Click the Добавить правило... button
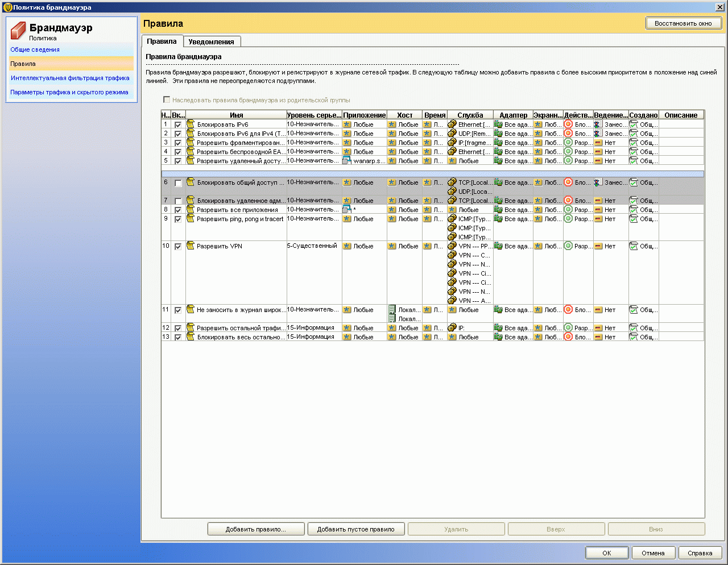 click(x=256, y=529)
